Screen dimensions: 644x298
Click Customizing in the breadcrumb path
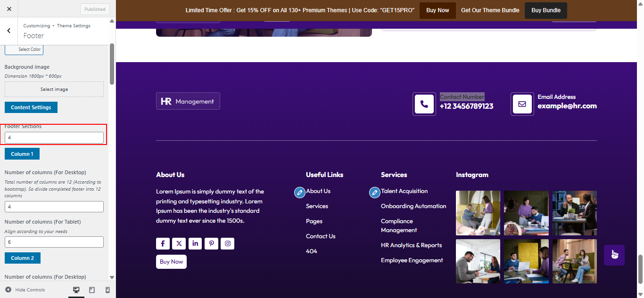(37, 25)
